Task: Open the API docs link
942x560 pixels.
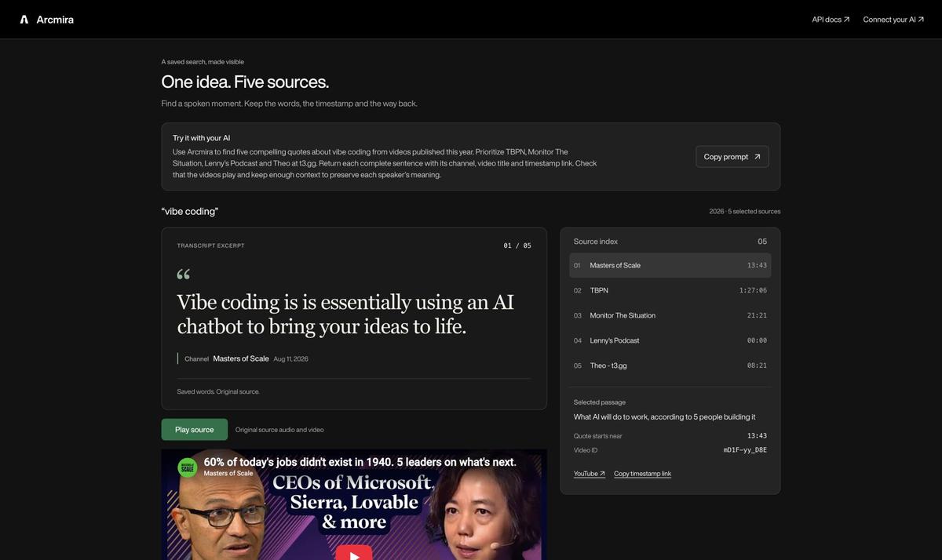Action: [x=831, y=20]
